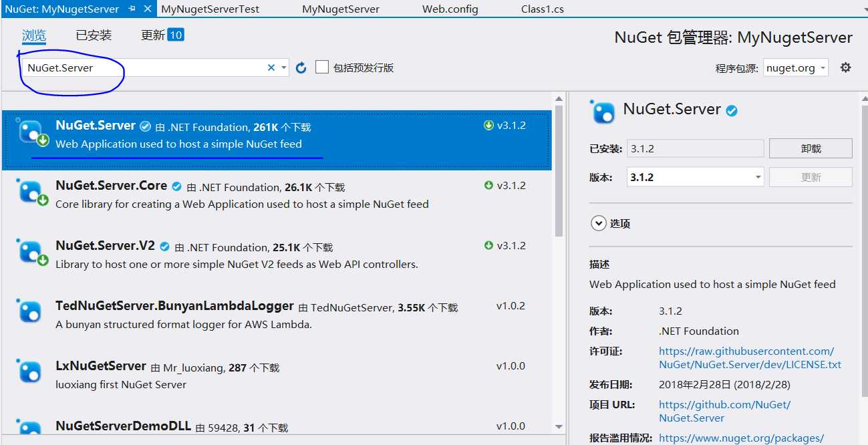
Task: Close the NuGet: MyNugetServer tab
Action: [149, 9]
